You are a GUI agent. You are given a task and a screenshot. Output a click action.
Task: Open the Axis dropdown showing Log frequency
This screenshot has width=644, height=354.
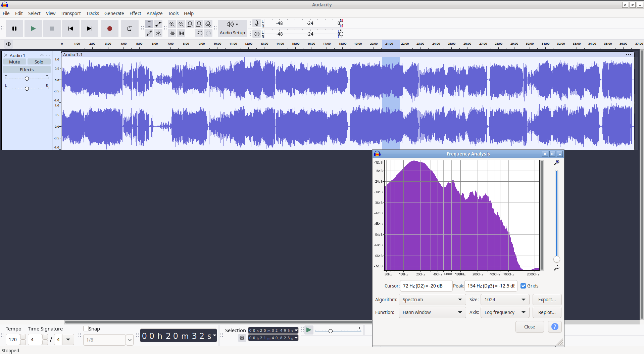point(505,312)
